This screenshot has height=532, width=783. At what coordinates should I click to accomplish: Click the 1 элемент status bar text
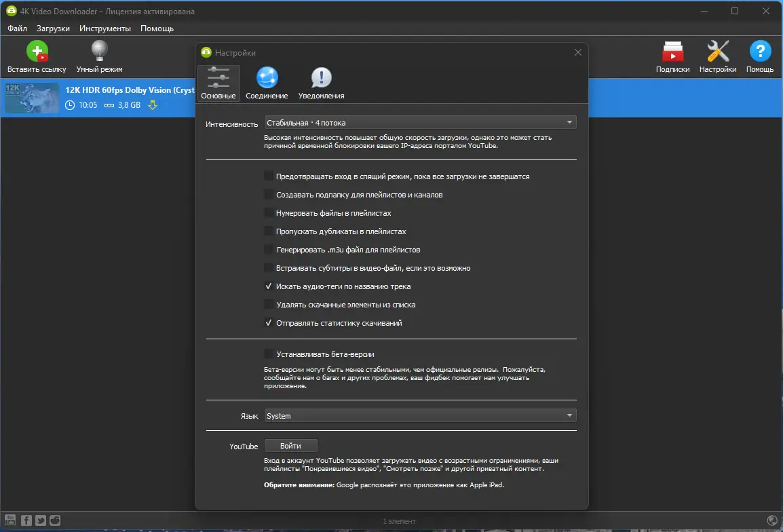pos(399,521)
